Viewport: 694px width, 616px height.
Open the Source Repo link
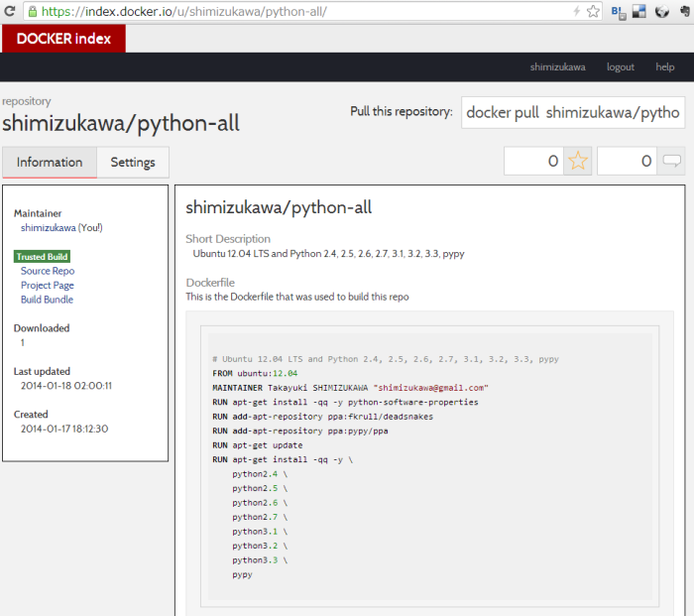pyautogui.click(x=48, y=271)
